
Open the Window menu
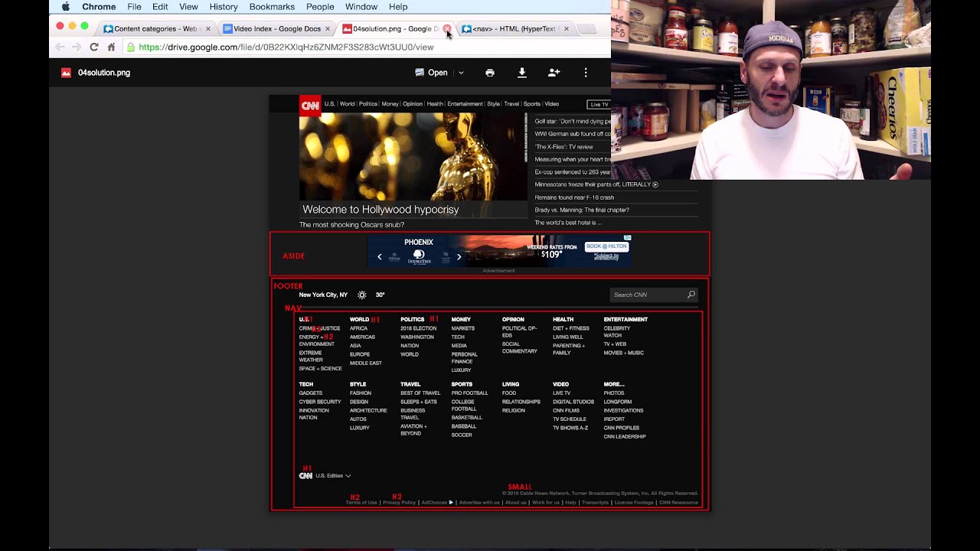[x=361, y=7]
